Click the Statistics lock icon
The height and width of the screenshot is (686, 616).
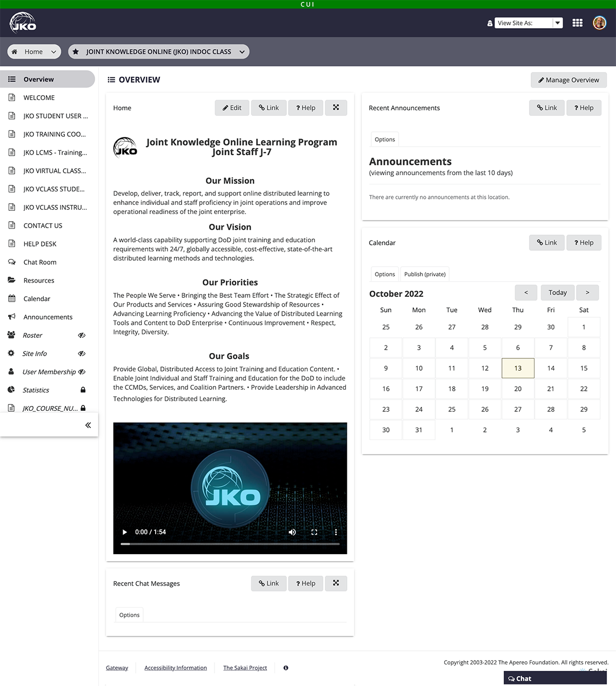point(83,390)
